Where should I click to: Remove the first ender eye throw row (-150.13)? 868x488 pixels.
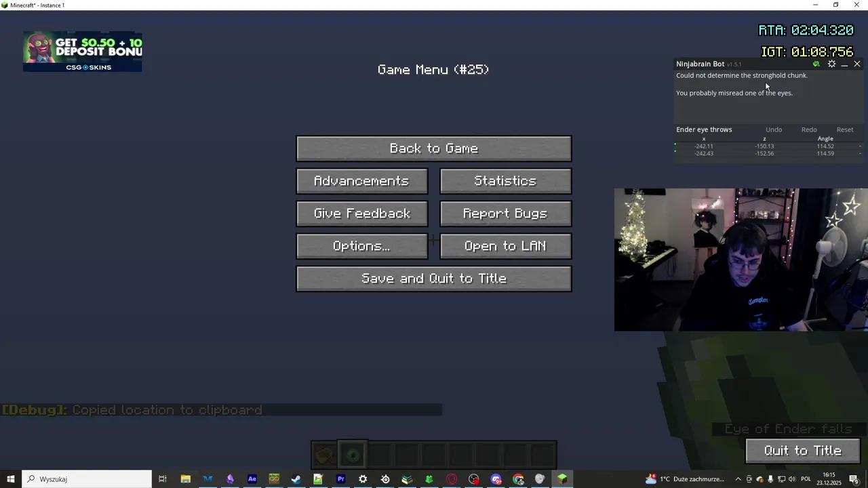point(860,146)
